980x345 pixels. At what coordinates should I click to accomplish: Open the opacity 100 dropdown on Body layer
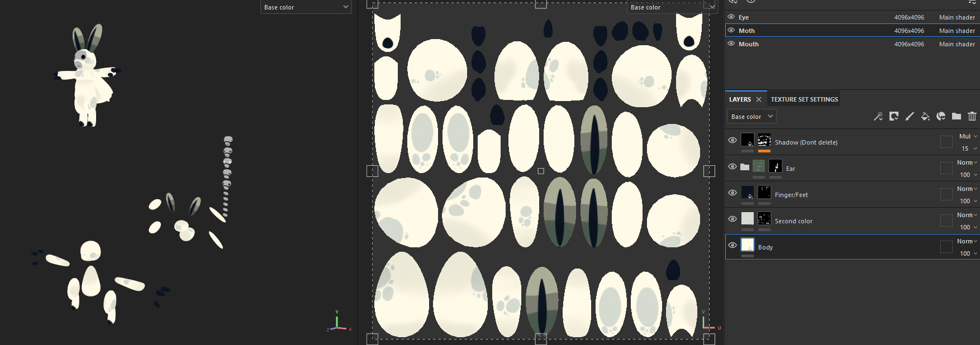click(x=968, y=253)
